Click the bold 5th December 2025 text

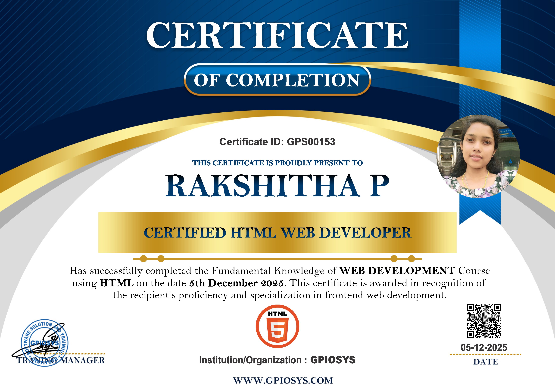(236, 283)
